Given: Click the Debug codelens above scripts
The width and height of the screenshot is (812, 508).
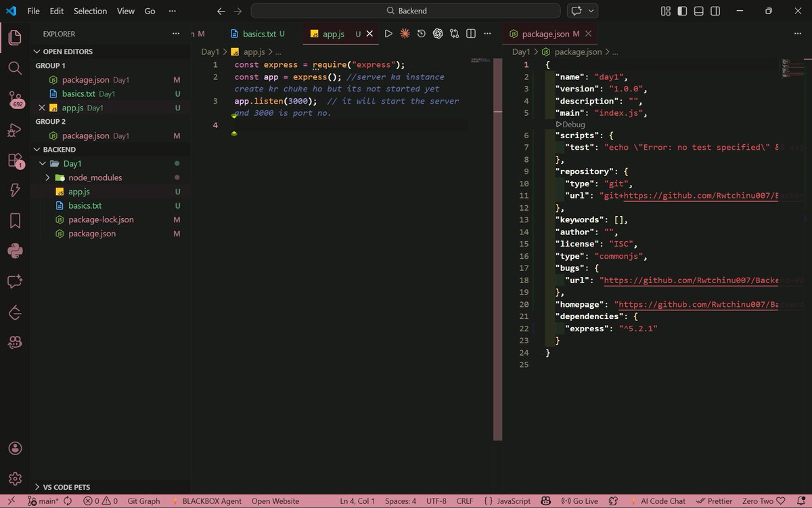Looking at the screenshot, I should point(570,125).
